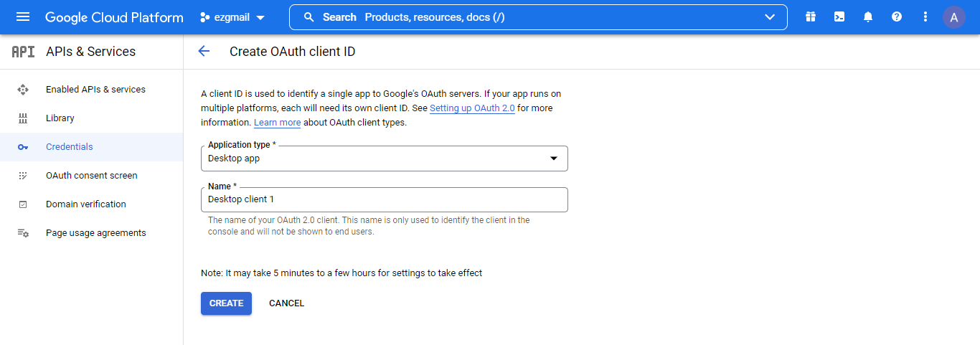980x345 pixels.
Task: Open the gift free trial icon
Action: tap(811, 17)
